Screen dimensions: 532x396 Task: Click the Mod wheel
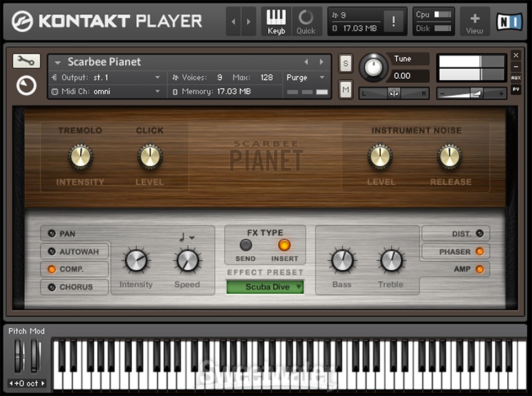35,356
